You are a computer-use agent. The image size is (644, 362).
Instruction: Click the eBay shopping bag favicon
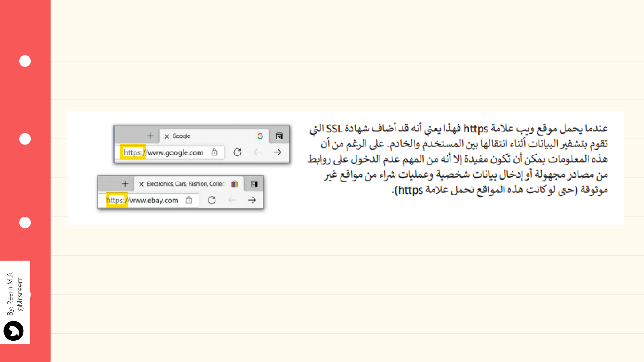(235, 184)
